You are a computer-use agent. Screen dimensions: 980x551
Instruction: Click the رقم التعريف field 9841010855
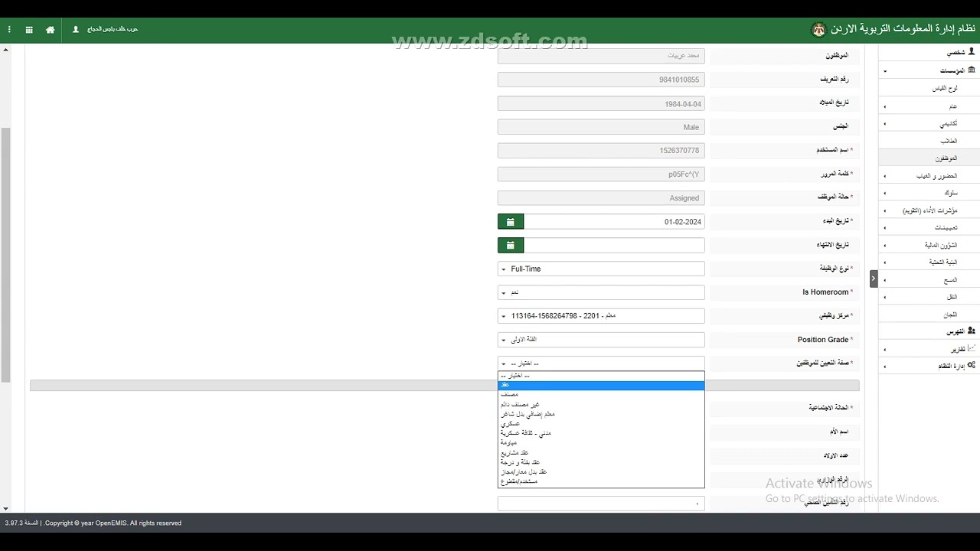coord(601,80)
